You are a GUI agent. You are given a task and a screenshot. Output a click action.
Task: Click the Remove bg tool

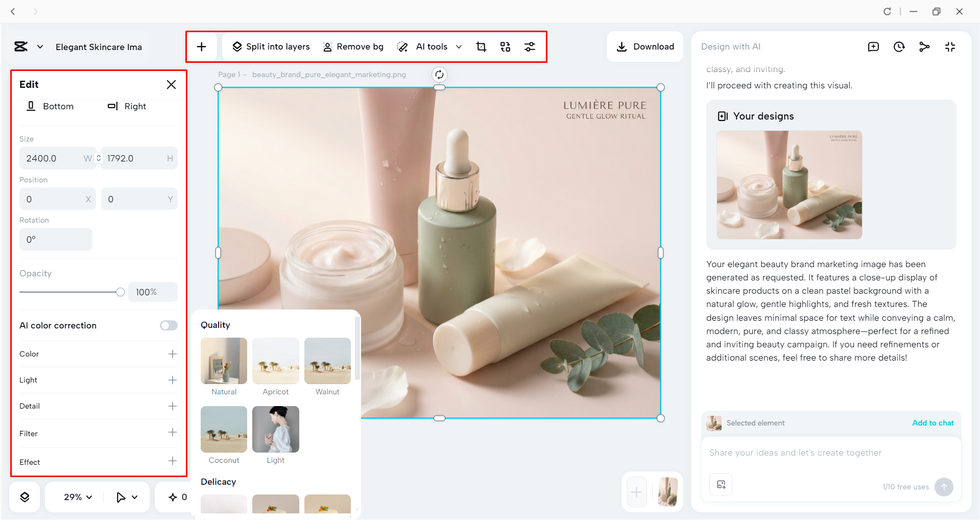(x=353, y=47)
